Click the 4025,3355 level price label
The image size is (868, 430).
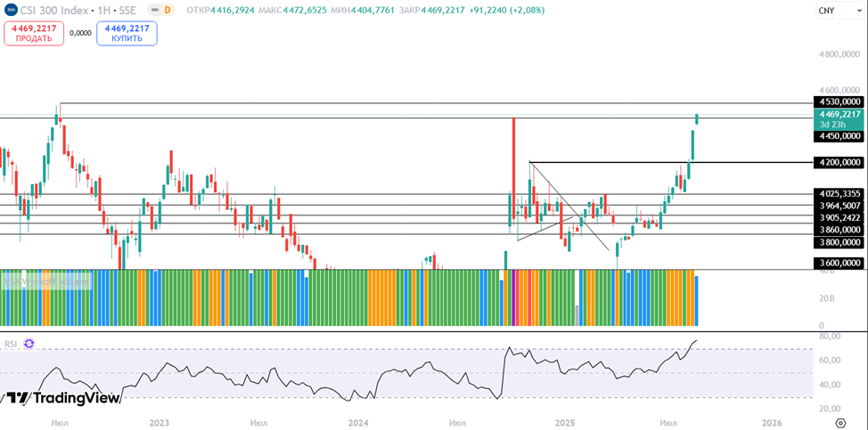pyautogui.click(x=839, y=193)
